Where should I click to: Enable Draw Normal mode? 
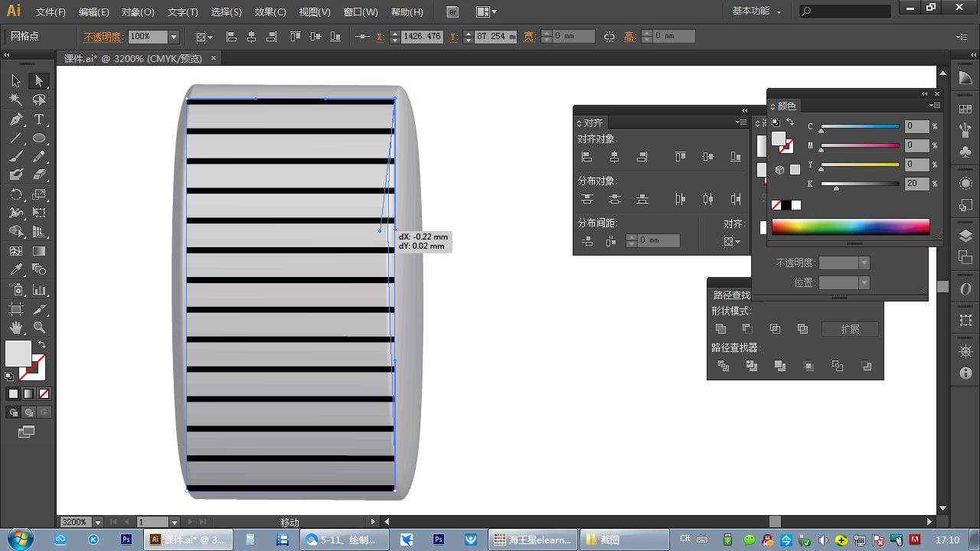tap(13, 412)
